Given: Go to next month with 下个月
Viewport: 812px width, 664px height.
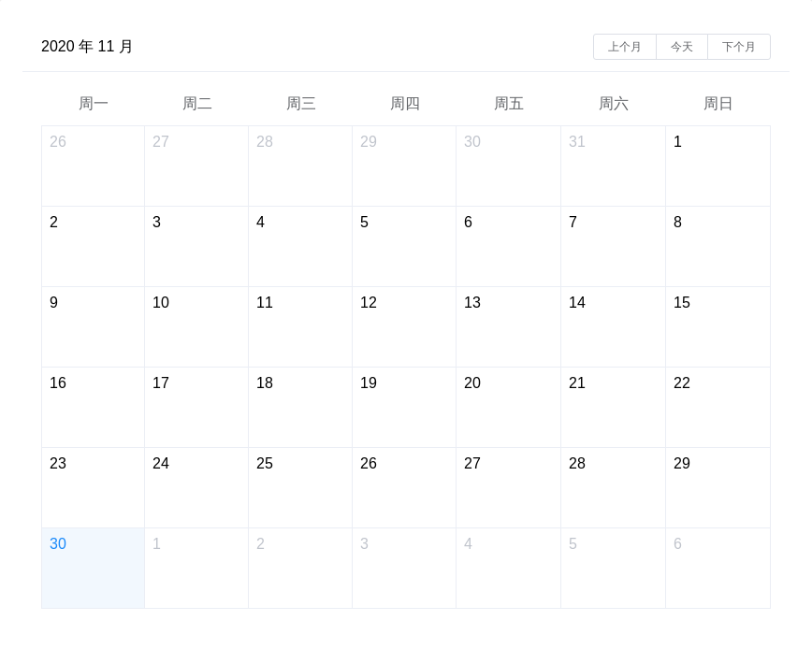Looking at the screenshot, I should (x=739, y=47).
